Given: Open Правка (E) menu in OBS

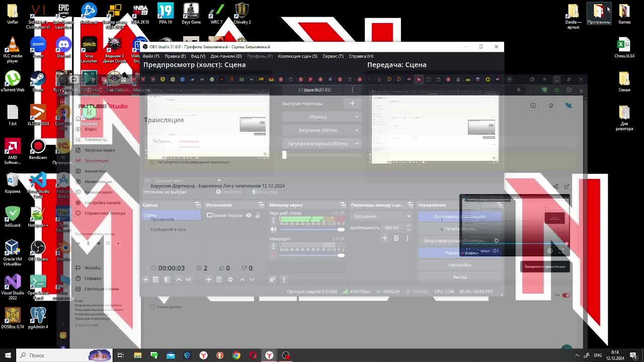Looking at the screenshot, I should tap(175, 56).
